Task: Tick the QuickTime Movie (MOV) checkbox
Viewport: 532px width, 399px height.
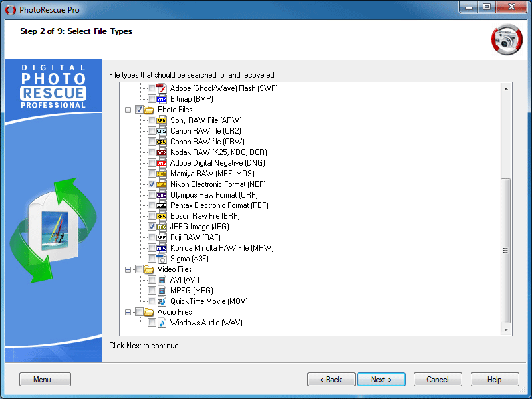Action: click(152, 301)
